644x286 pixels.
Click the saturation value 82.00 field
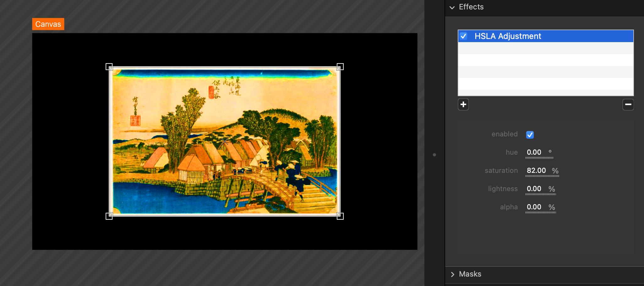click(536, 171)
